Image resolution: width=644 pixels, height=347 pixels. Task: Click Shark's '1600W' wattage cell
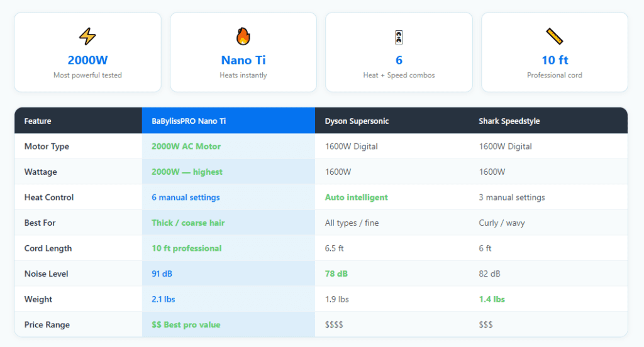tap(492, 172)
